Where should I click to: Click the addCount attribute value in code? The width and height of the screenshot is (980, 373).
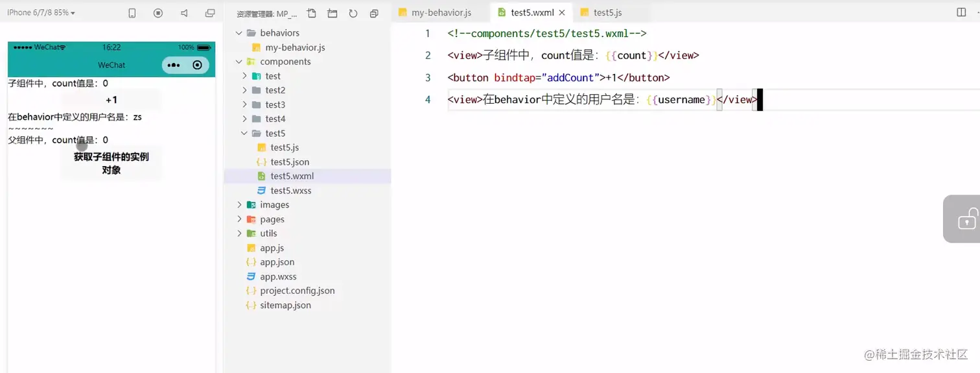pos(570,78)
